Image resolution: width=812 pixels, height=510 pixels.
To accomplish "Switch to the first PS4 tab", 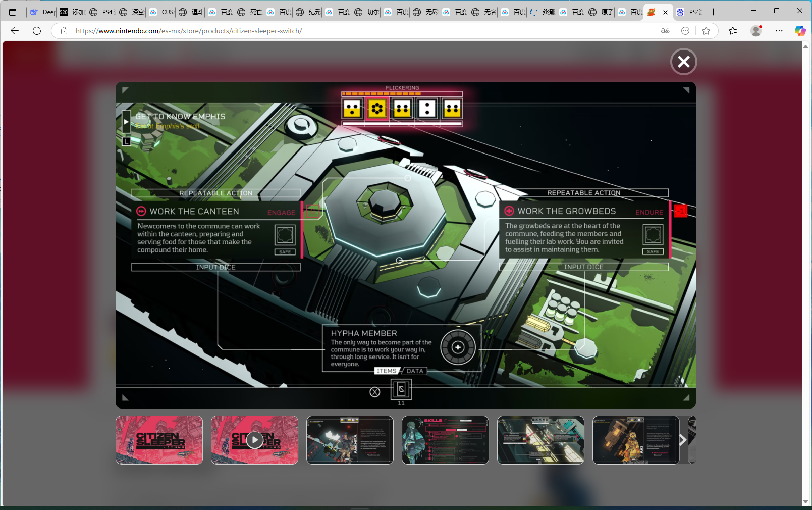I will (x=101, y=12).
